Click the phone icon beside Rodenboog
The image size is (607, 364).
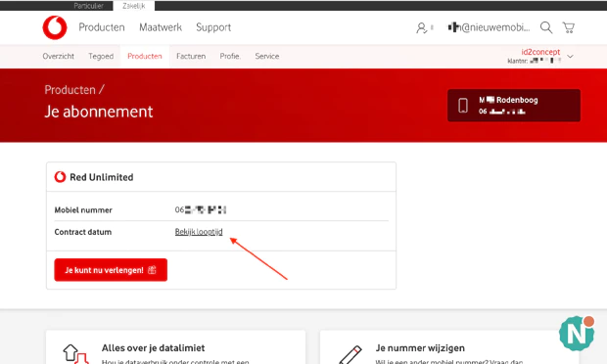pyautogui.click(x=463, y=106)
